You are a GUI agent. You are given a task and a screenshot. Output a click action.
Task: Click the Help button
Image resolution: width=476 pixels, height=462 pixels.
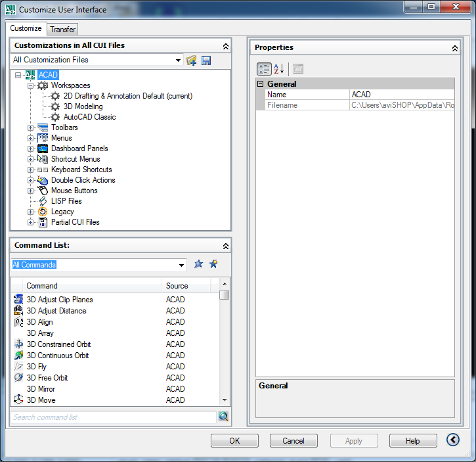pyautogui.click(x=413, y=441)
